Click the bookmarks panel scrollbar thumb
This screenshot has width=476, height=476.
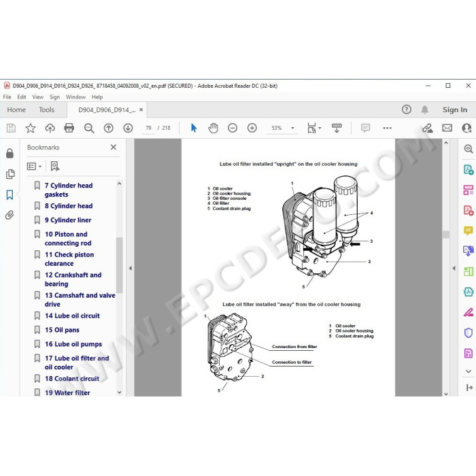click(119, 265)
